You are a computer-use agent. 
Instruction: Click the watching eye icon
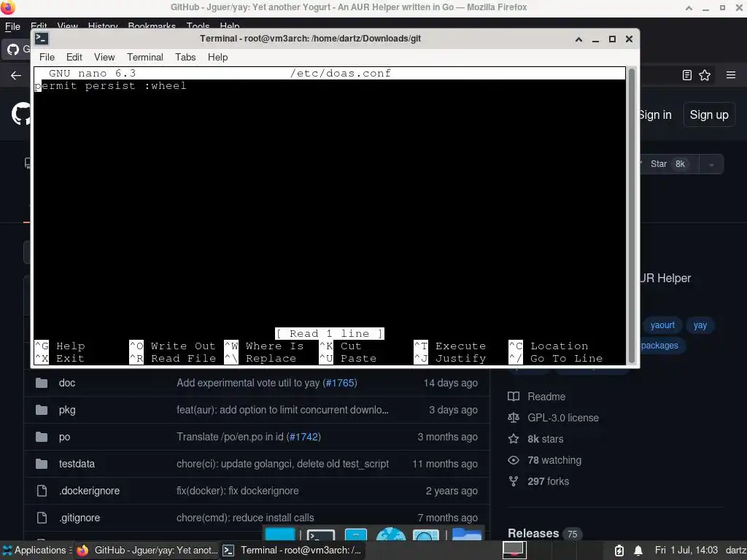pos(513,460)
